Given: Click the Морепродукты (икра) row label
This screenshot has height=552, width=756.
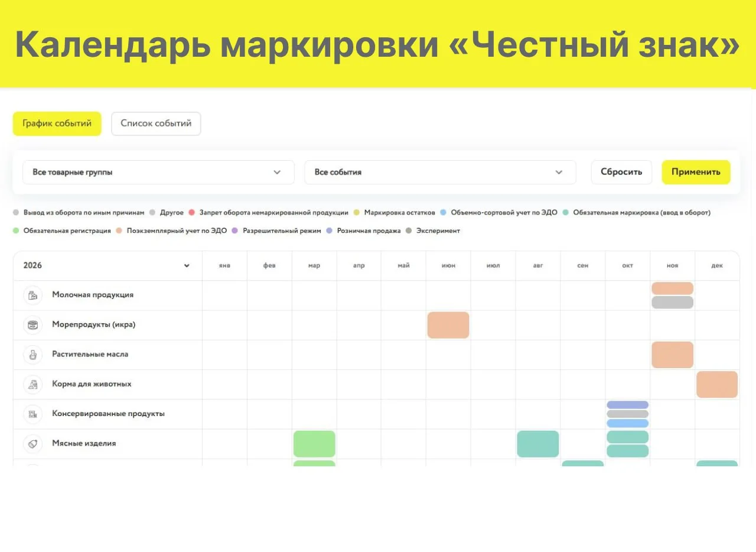Looking at the screenshot, I should click(x=94, y=324).
